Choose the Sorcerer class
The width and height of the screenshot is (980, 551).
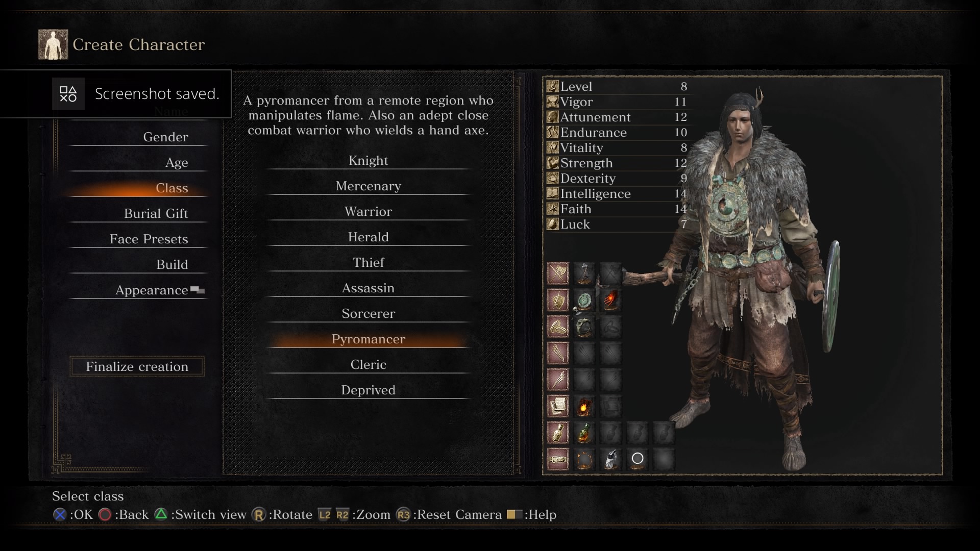(x=368, y=314)
